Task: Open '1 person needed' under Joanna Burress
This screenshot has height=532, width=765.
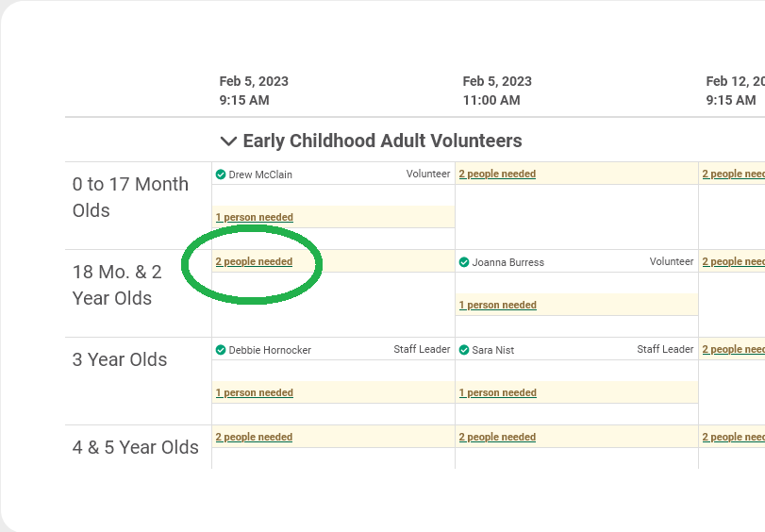Action: tap(497, 306)
